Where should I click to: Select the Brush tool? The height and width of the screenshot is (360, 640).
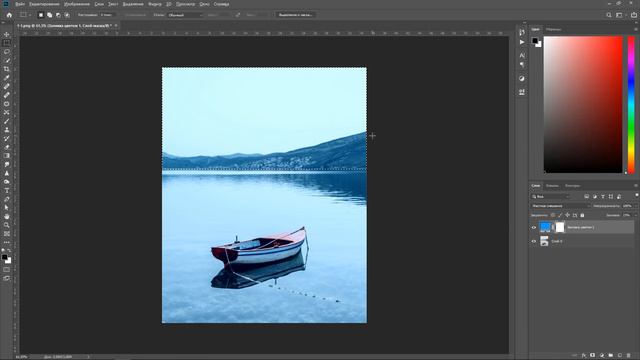(7, 121)
